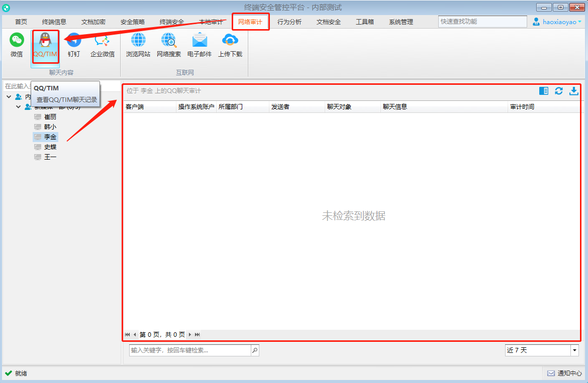Go to previous page of results
The width and height of the screenshot is (588, 383).
(135, 335)
